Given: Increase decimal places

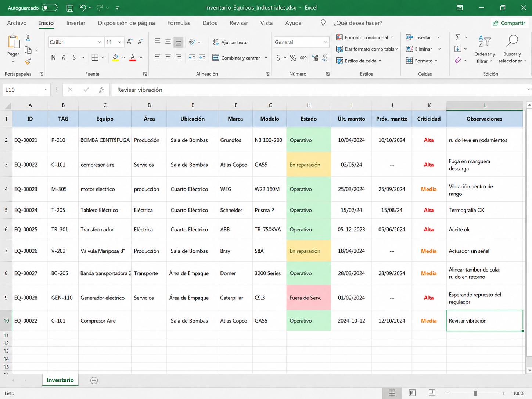Looking at the screenshot, I should (315, 58).
